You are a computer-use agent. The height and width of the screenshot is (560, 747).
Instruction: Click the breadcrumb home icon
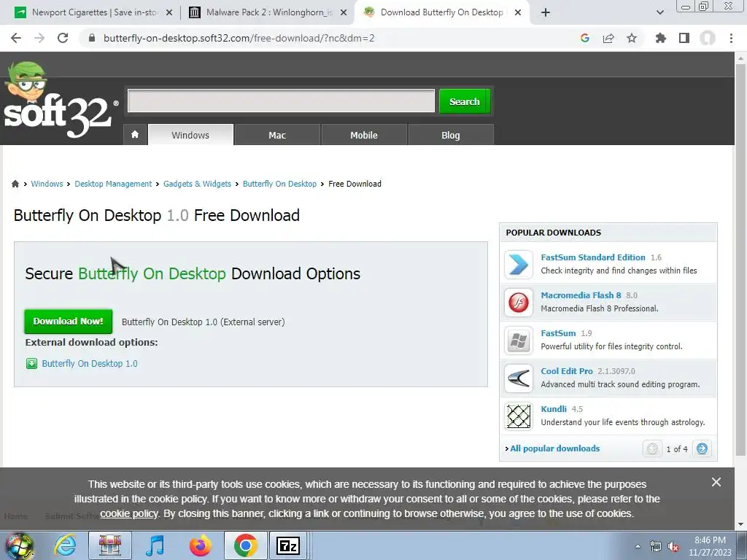[x=15, y=184]
